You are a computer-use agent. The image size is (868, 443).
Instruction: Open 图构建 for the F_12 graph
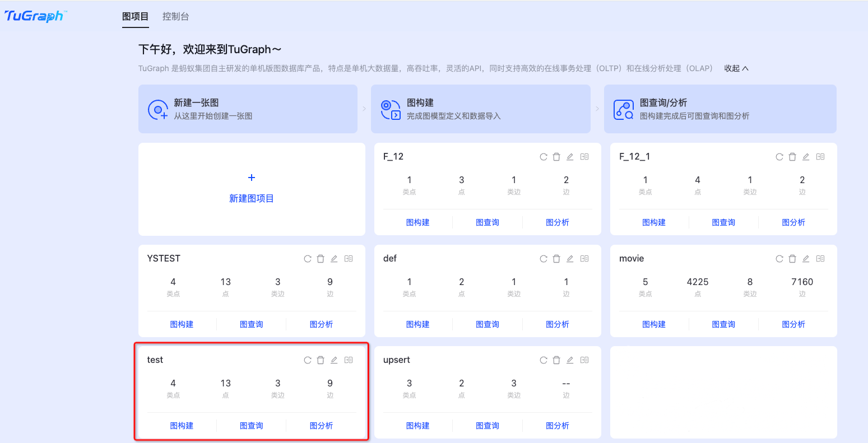(x=418, y=222)
